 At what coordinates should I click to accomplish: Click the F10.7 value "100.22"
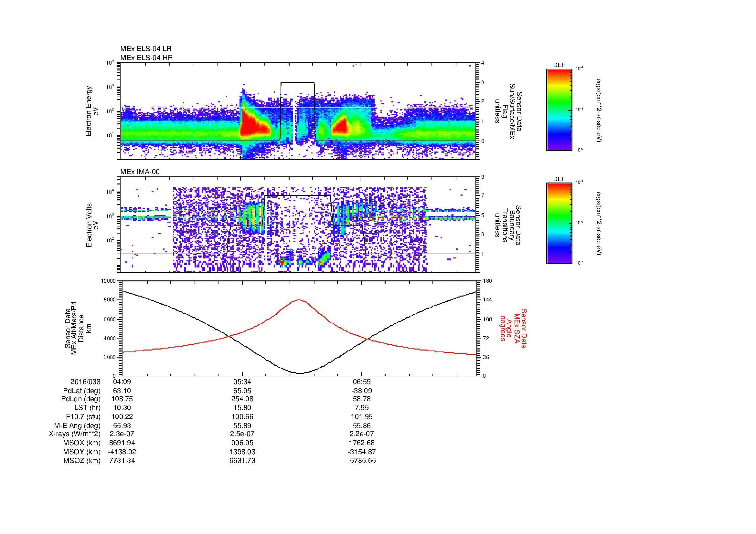[x=122, y=416]
